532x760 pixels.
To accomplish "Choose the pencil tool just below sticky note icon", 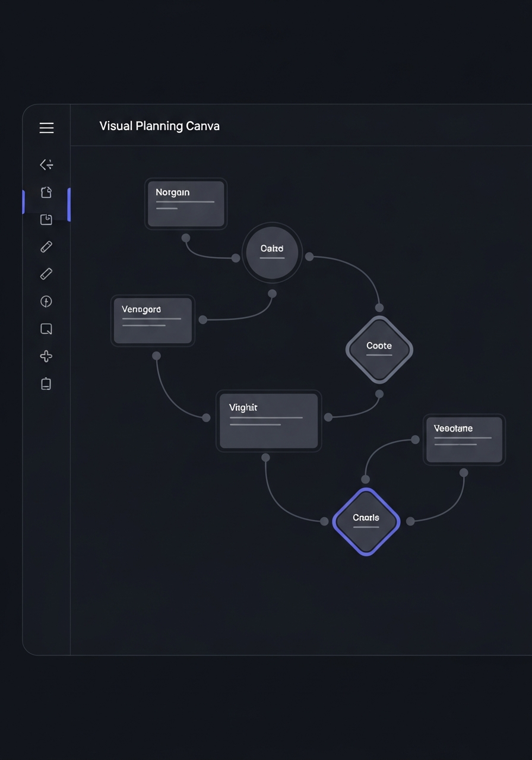I will pos(46,246).
